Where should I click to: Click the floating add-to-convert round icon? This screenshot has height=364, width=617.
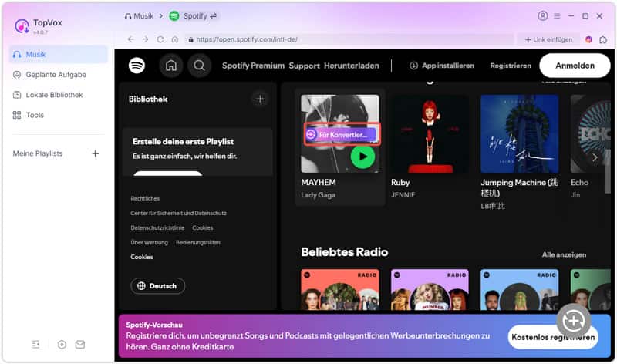point(573,319)
